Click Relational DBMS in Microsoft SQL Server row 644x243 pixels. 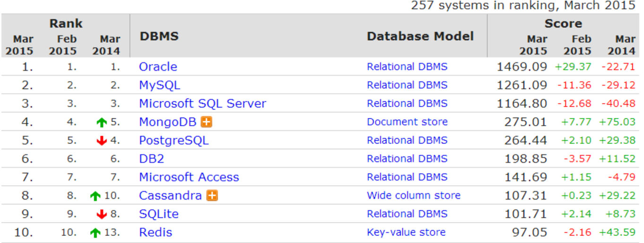click(x=407, y=103)
